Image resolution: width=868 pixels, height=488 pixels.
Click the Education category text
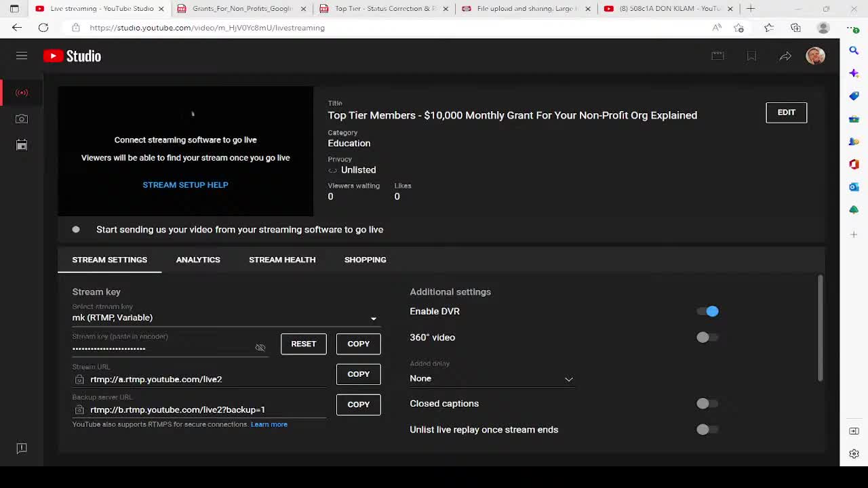(349, 143)
